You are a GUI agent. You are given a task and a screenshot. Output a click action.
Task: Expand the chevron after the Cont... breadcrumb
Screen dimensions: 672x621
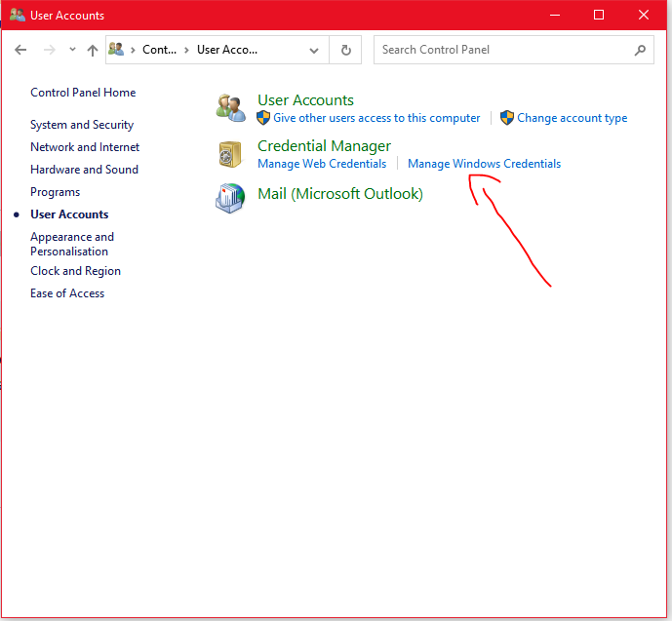point(185,50)
